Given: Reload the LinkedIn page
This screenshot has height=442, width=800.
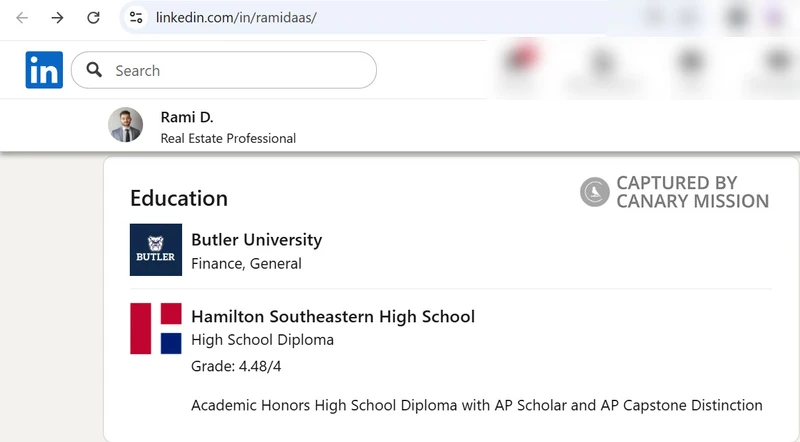Looking at the screenshot, I should (93, 18).
